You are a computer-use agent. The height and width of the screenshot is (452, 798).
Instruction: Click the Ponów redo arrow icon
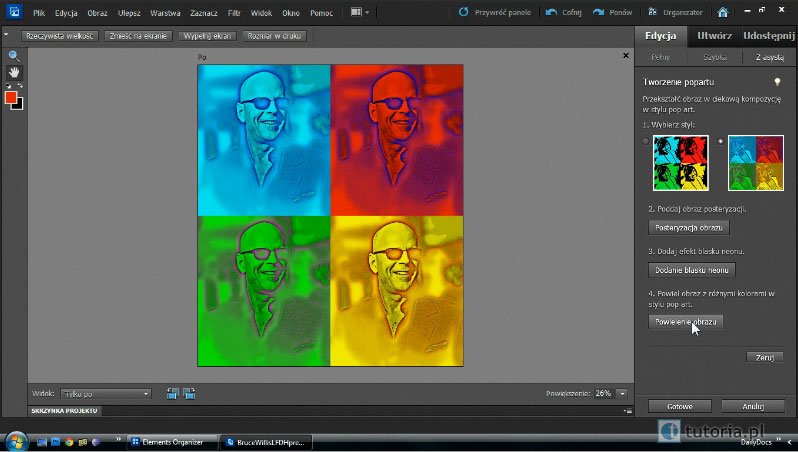[598, 13]
